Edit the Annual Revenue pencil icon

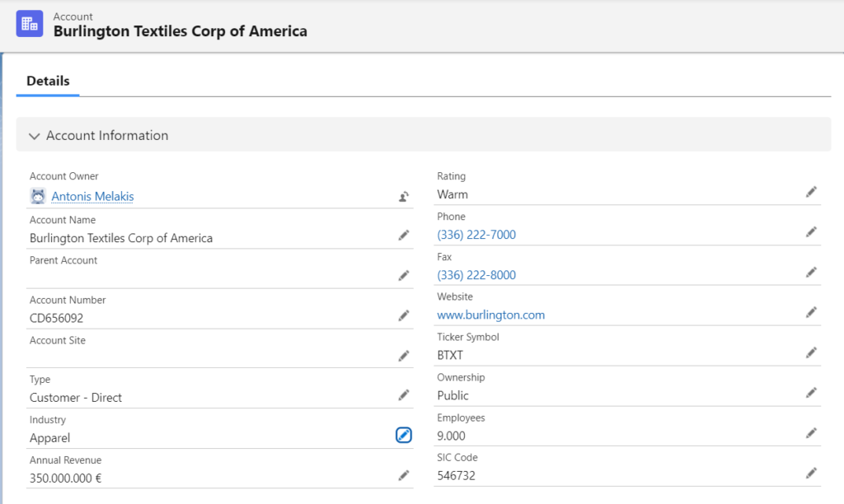[404, 475]
